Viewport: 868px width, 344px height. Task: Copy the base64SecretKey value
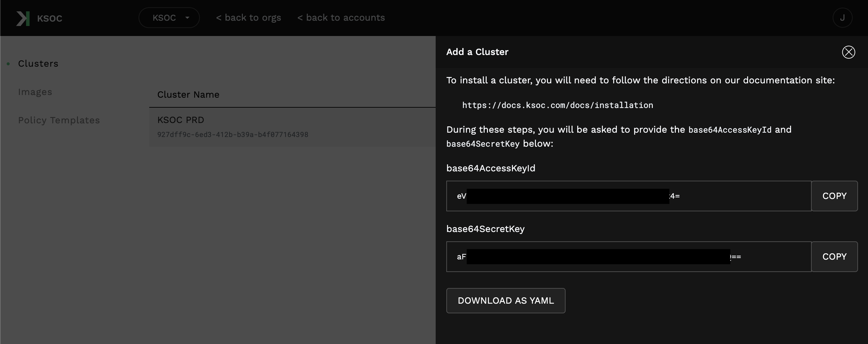click(834, 257)
